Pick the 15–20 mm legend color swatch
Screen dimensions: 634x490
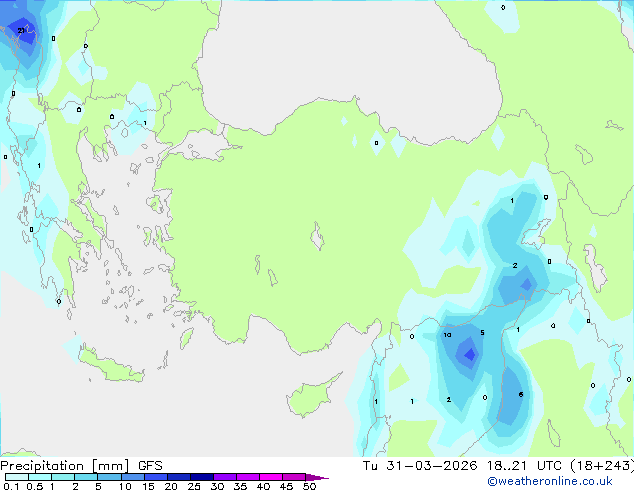pos(156,477)
